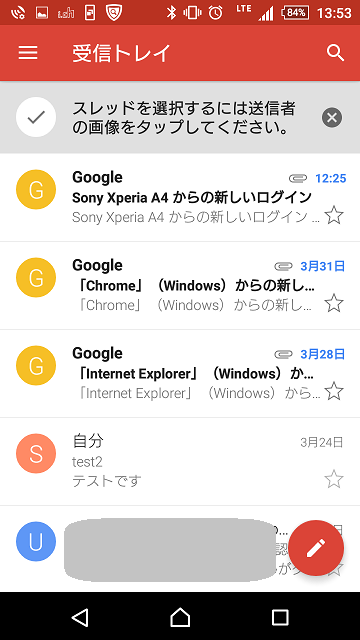Tap the Android back navigation button
The width and height of the screenshot is (360, 640).
point(80,617)
